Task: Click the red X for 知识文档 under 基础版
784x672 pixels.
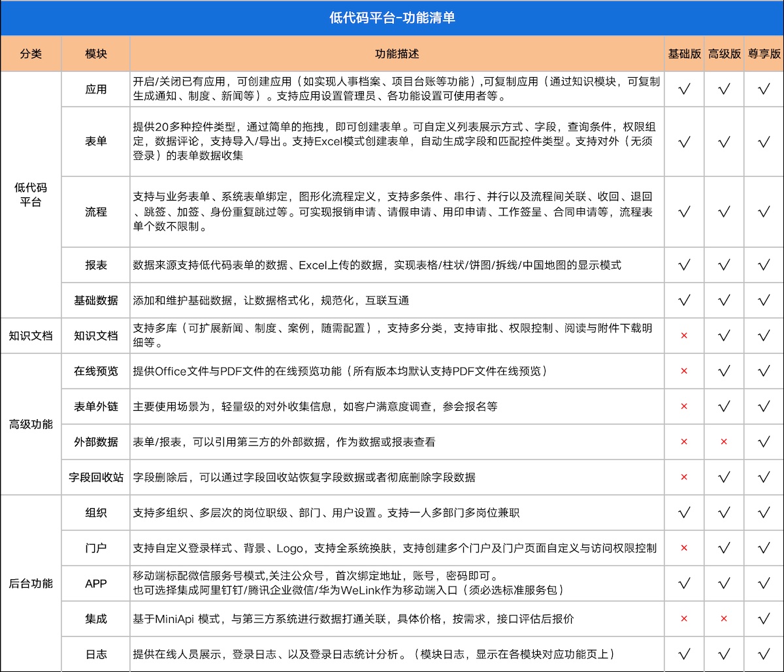Action: pos(684,336)
